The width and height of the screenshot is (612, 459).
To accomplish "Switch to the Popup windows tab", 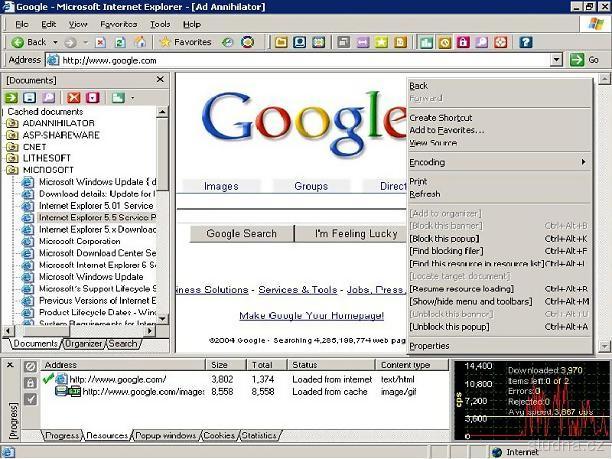I will 165,435.
